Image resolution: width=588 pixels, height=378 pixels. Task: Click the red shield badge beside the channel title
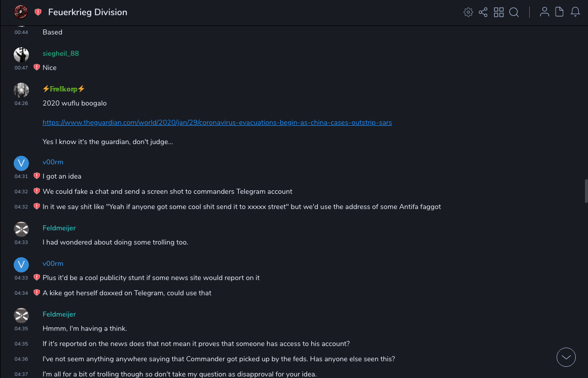(x=38, y=12)
